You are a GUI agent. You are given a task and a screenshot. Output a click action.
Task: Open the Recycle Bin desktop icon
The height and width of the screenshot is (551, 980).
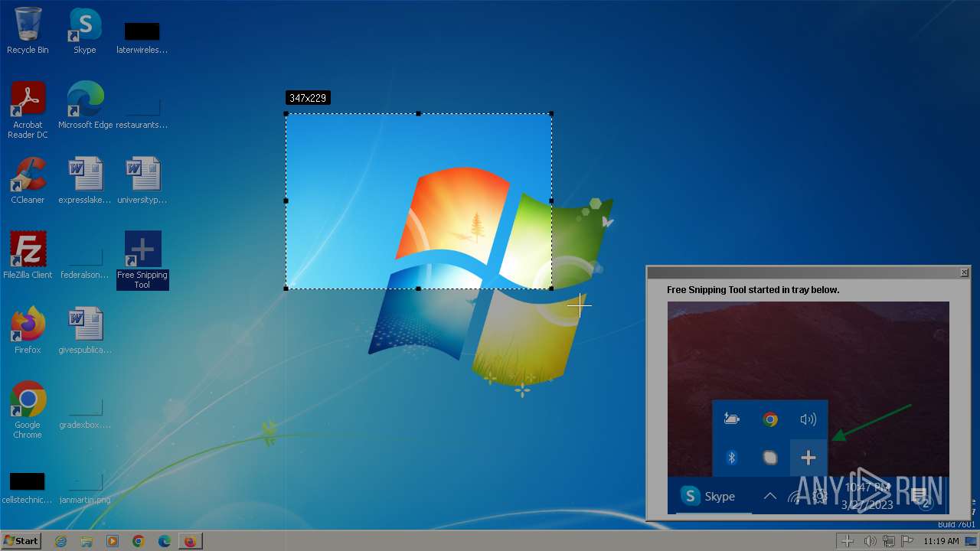[28, 31]
